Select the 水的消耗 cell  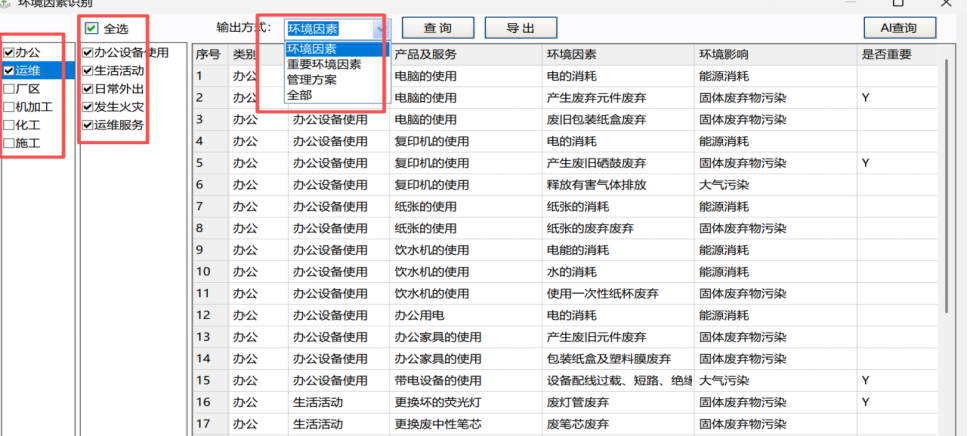click(618, 272)
